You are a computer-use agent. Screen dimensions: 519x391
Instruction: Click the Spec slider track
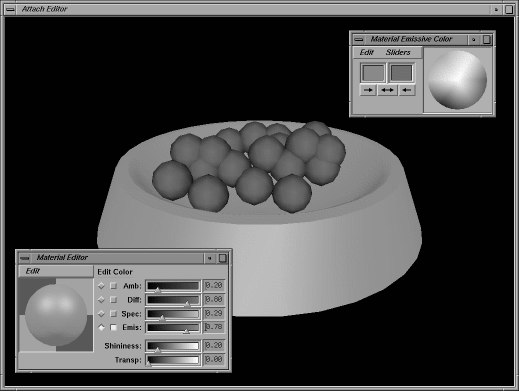[x=173, y=314]
